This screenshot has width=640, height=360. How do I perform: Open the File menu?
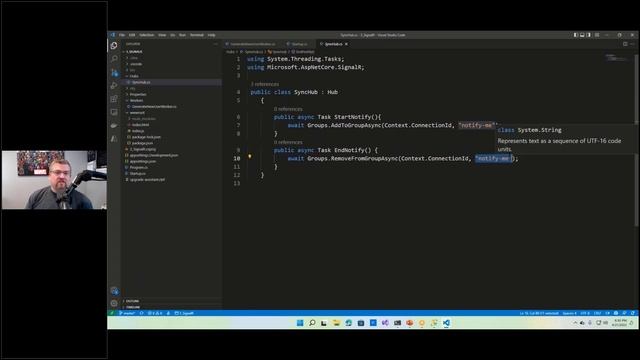coord(122,35)
